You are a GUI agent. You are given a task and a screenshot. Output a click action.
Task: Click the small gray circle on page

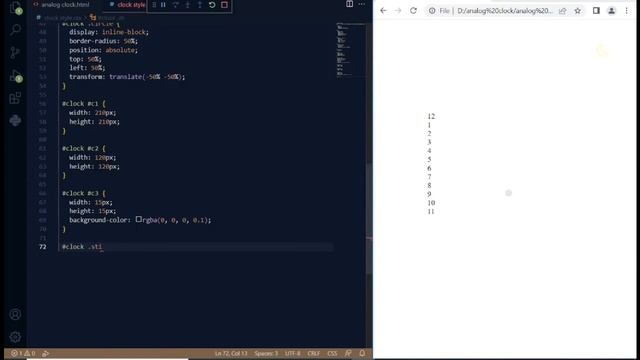509,193
